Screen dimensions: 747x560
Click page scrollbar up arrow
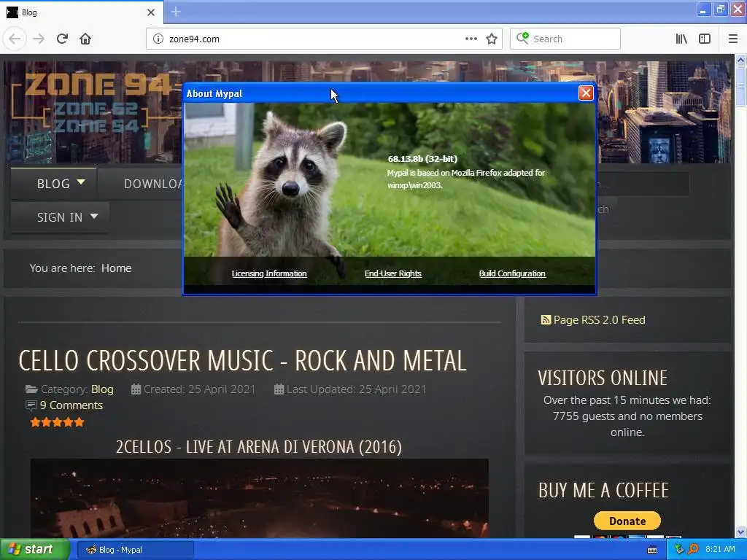[740, 60]
